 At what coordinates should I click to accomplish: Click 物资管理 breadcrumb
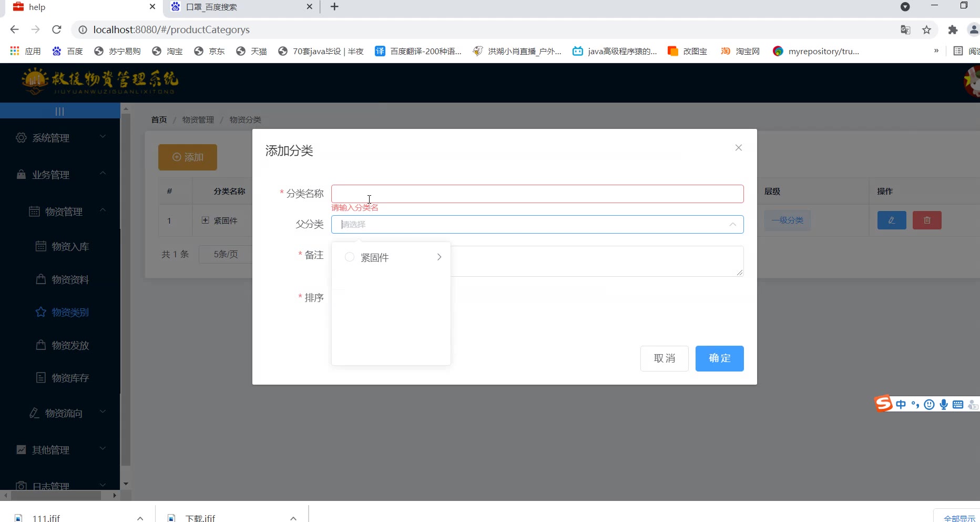point(198,119)
